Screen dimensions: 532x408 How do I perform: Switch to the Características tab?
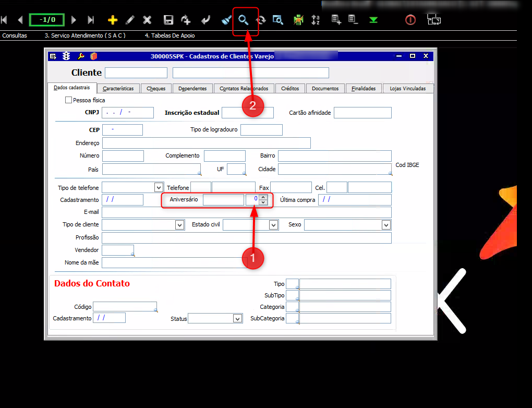click(118, 88)
